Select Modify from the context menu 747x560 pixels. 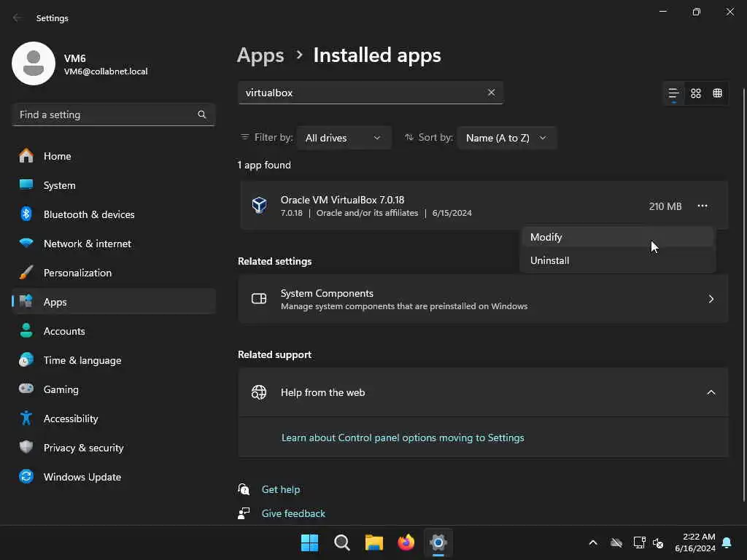[x=546, y=237]
